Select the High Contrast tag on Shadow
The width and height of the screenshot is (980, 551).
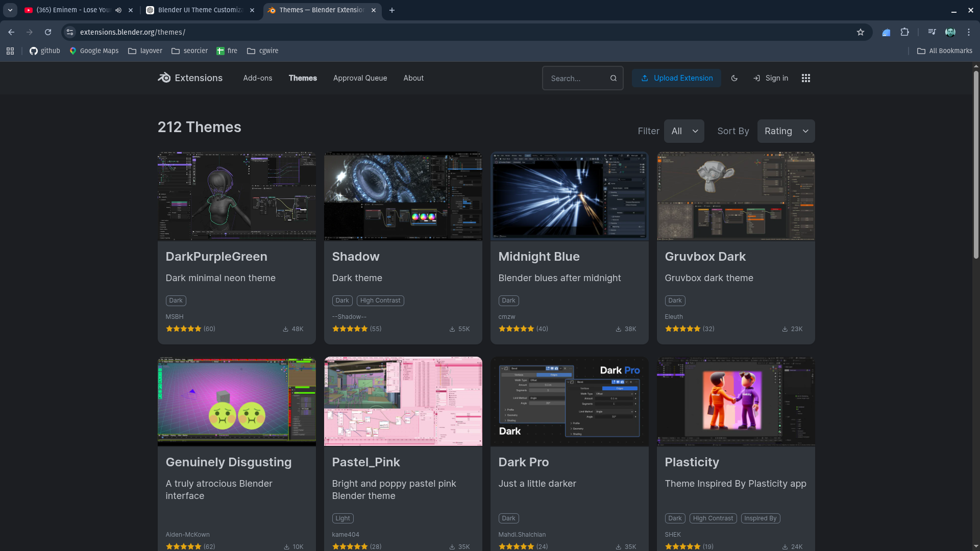pyautogui.click(x=380, y=300)
